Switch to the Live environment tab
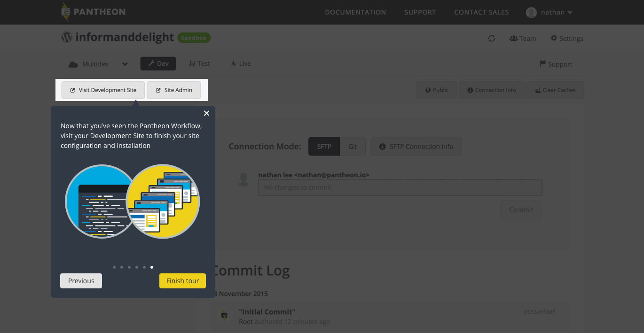Viewport: 644px width, 333px height. tap(240, 64)
